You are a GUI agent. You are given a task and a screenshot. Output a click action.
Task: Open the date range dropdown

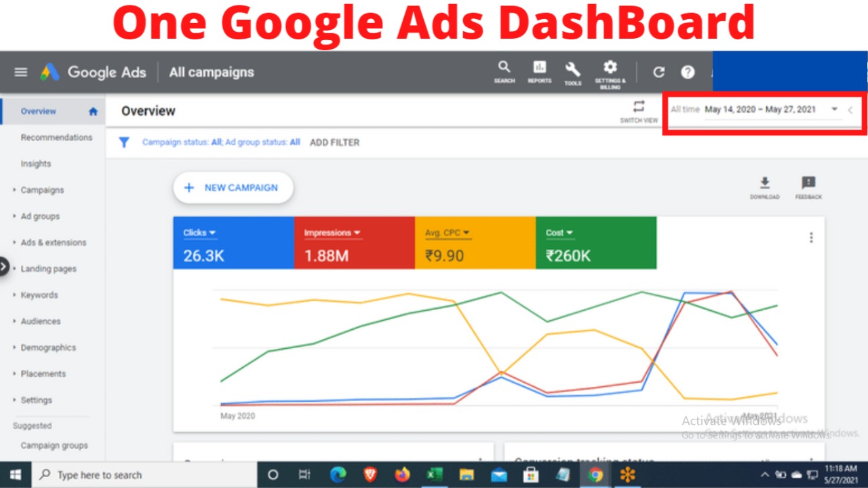click(x=834, y=109)
